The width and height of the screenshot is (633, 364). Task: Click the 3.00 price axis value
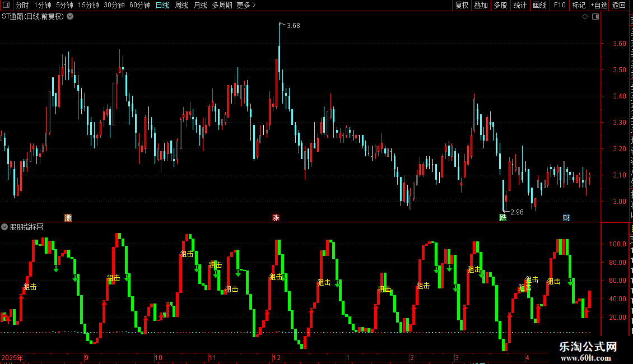pos(619,202)
